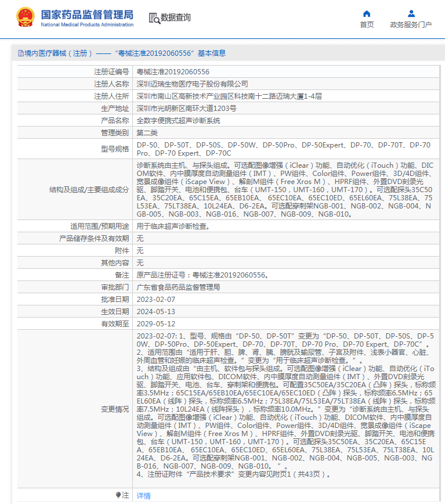Click the 变更情况 row label

click(x=115, y=409)
